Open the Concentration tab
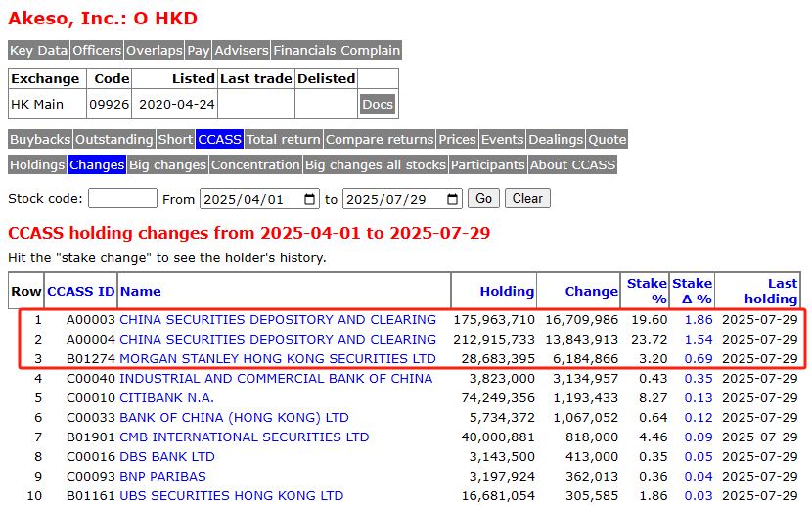The height and width of the screenshot is (506, 812). pyautogui.click(x=255, y=164)
